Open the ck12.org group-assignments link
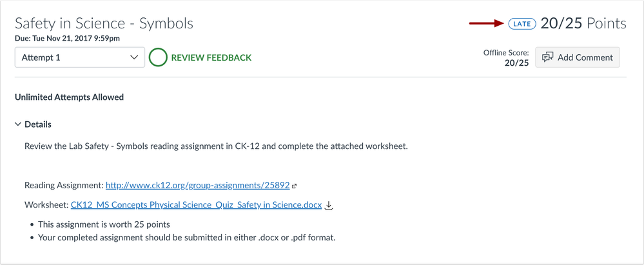 coord(197,185)
